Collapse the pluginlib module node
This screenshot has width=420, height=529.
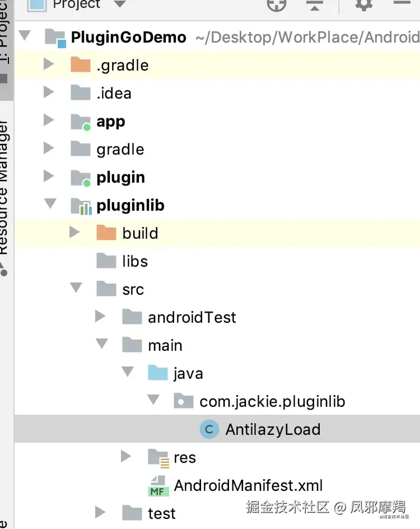(50, 205)
